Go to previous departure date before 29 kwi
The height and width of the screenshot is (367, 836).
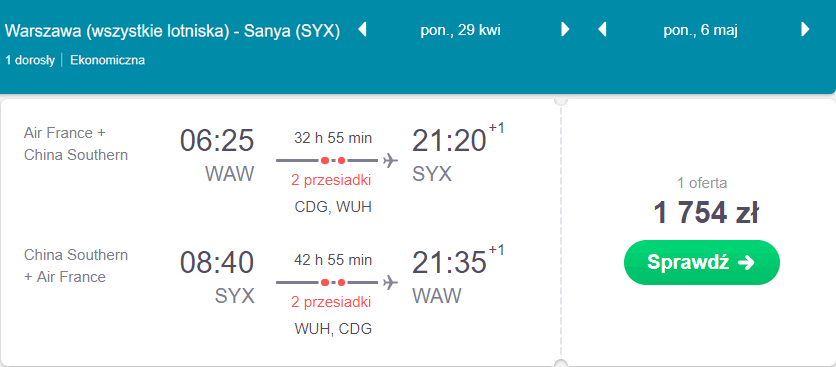(363, 29)
